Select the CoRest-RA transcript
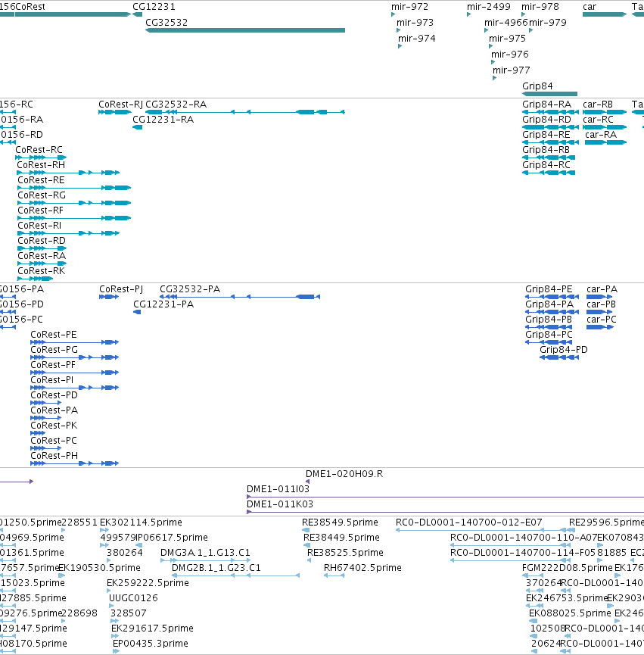This screenshot has height=655, width=644. (x=42, y=264)
